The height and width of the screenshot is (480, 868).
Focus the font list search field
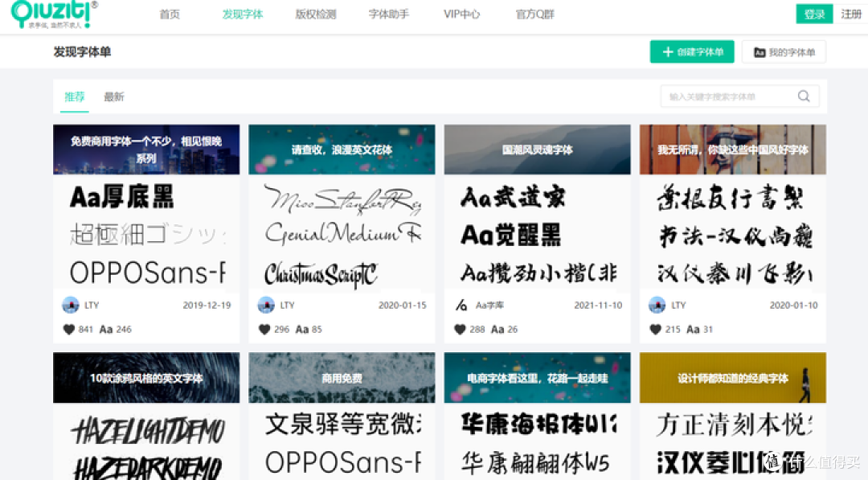tap(739, 96)
